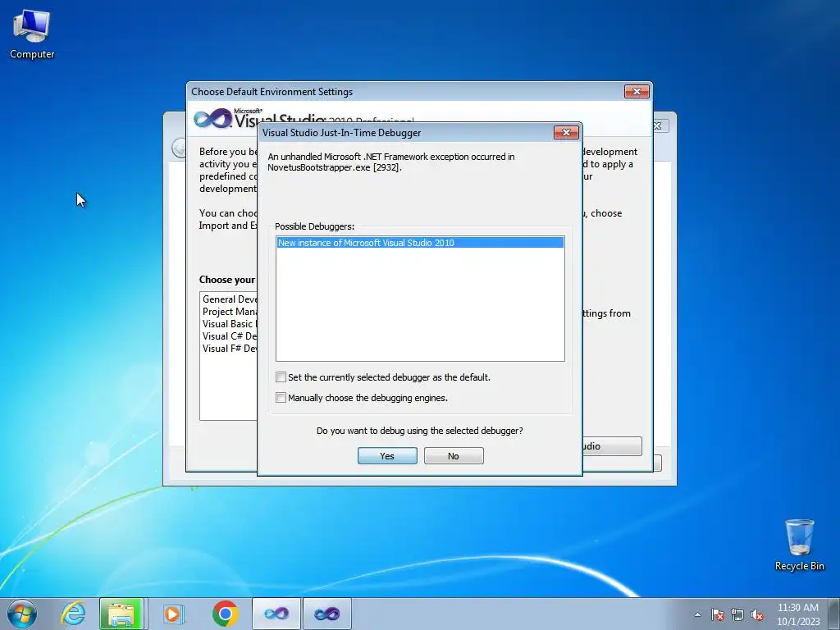The width and height of the screenshot is (840, 630).
Task: Select General Development Settings in environment list
Action: 230,299
